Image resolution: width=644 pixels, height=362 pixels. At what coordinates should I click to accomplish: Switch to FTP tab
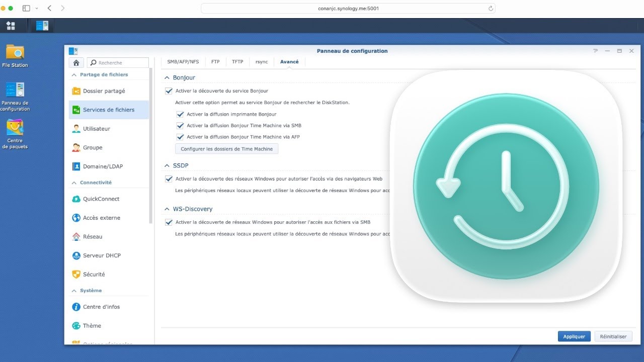tap(215, 62)
